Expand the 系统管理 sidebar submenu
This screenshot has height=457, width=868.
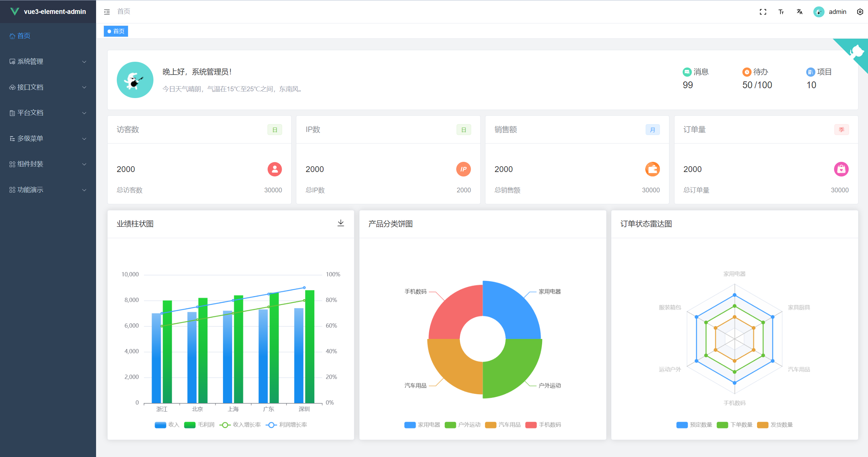click(x=48, y=61)
